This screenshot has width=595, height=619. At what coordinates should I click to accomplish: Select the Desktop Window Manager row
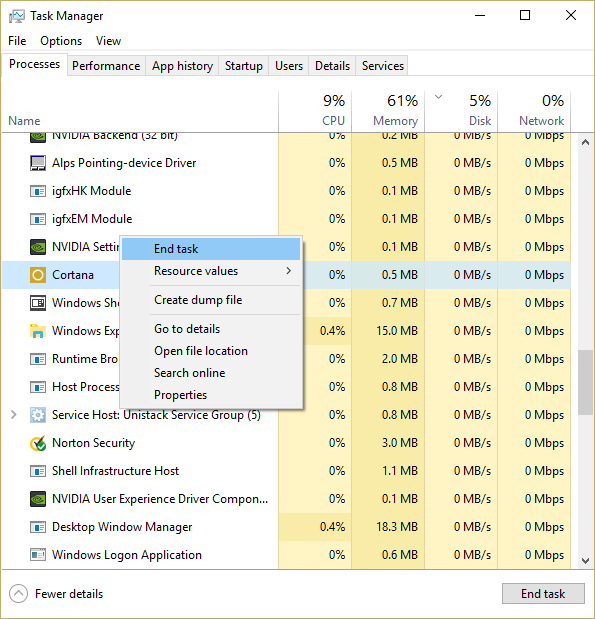[286, 527]
